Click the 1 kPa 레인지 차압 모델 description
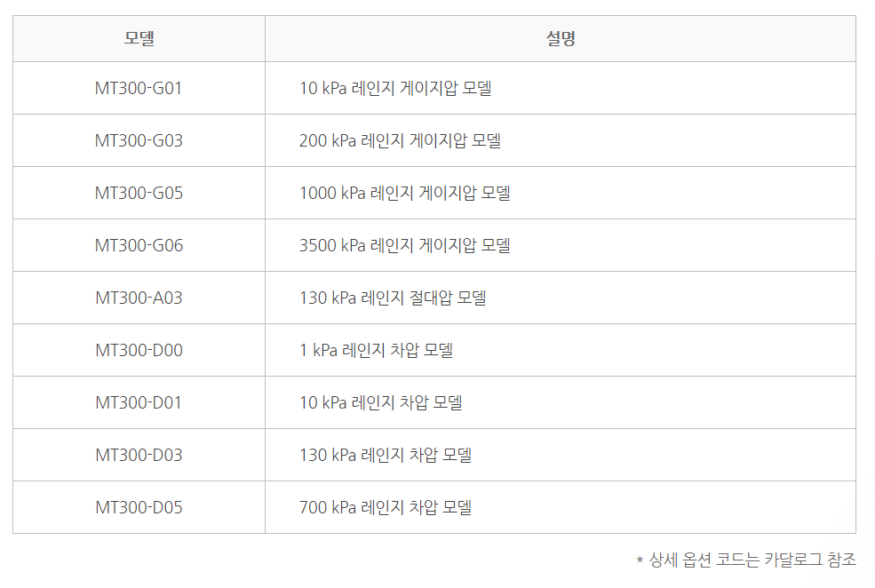Screen dimensions: 875x588 click(376, 350)
